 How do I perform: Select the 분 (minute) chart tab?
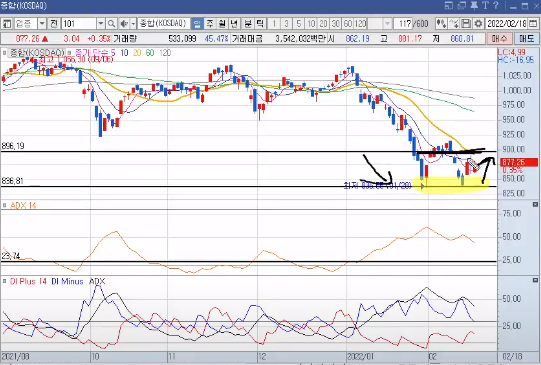pyautogui.click(x=247, y=23)
